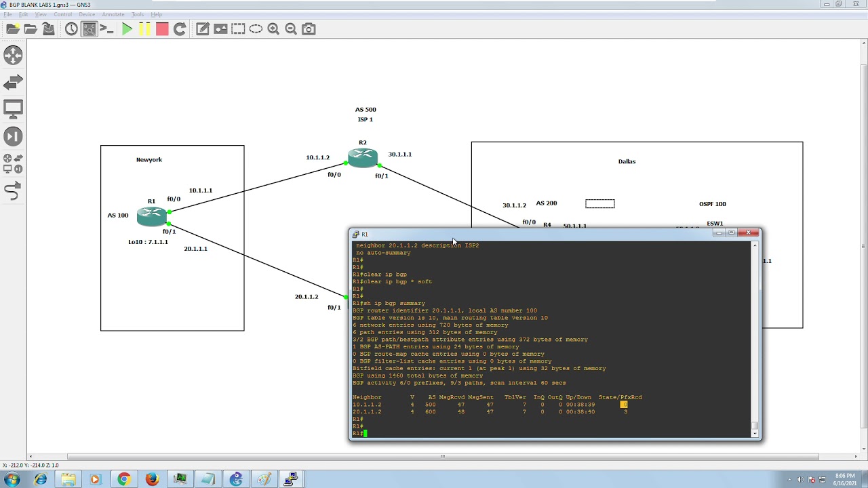Open the View menu
Screen dimensions: 868x488
point(41,14)
